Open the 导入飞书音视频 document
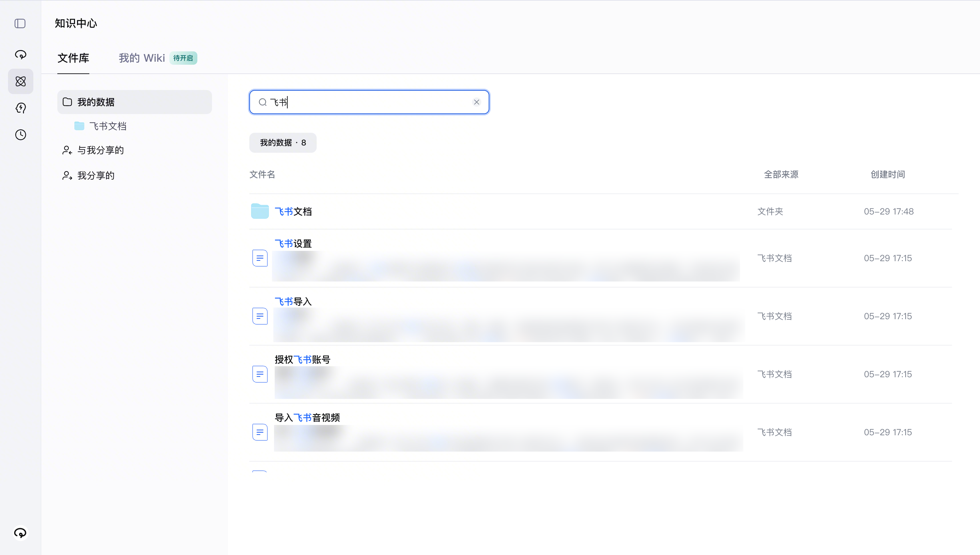This screenshot has width=980, height=555. click(x=307, y=417)
